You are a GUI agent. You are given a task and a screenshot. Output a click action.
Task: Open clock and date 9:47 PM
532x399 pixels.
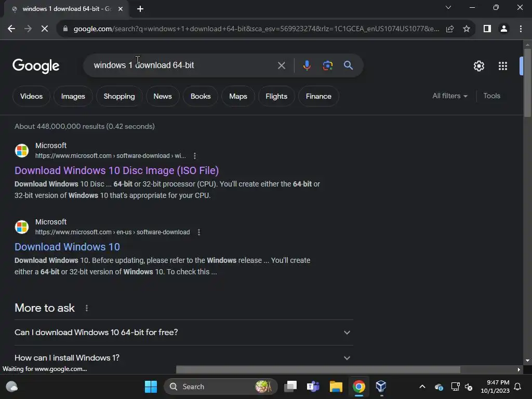coord(495,387)
